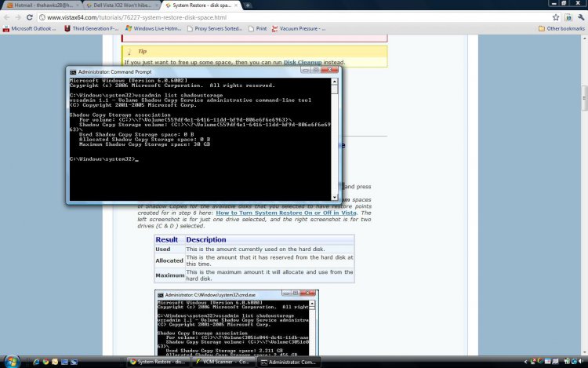The height and width of the screenshot is (368, 588).
Task: Switch to the Dell Vista X32 Won't hibernate tab
Action: pos(121,5)
